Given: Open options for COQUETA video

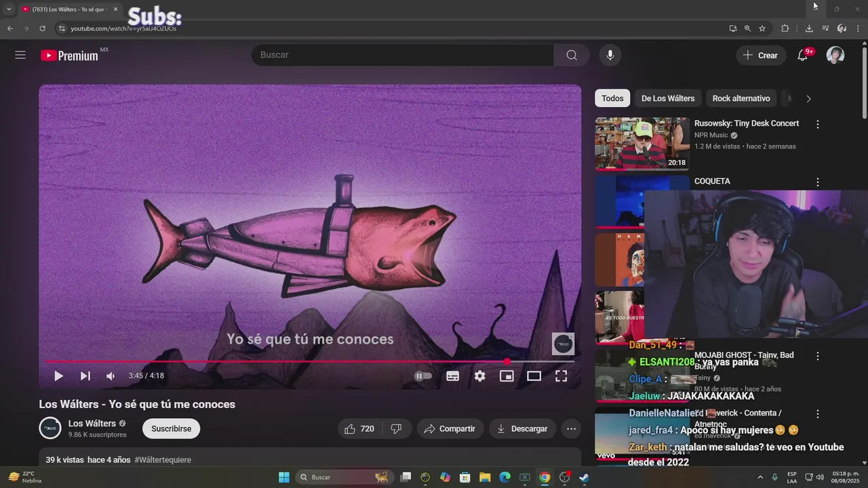Looking at the screenshot, I should [818, 182].
